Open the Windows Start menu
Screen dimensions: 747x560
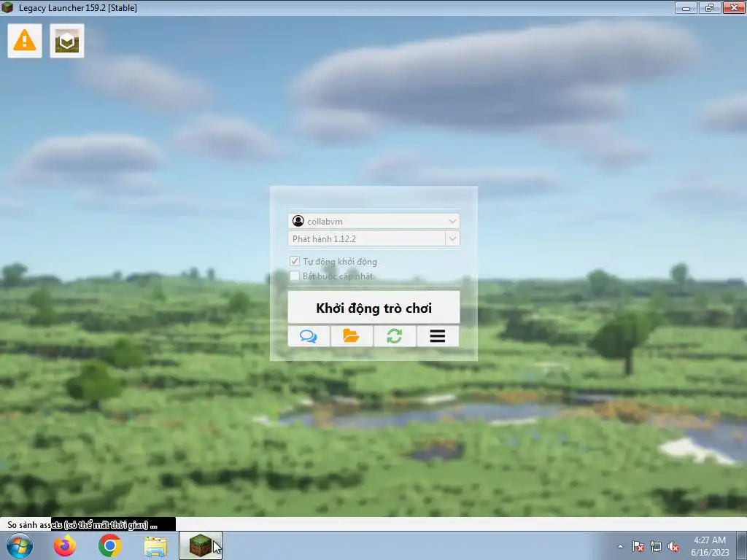[x=20, y=545]
